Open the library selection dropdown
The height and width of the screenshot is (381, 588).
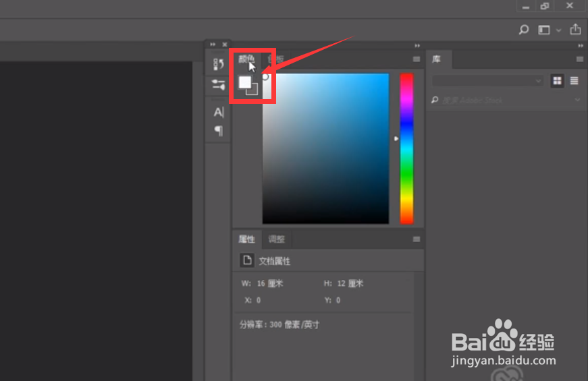(x=488, y=80)
